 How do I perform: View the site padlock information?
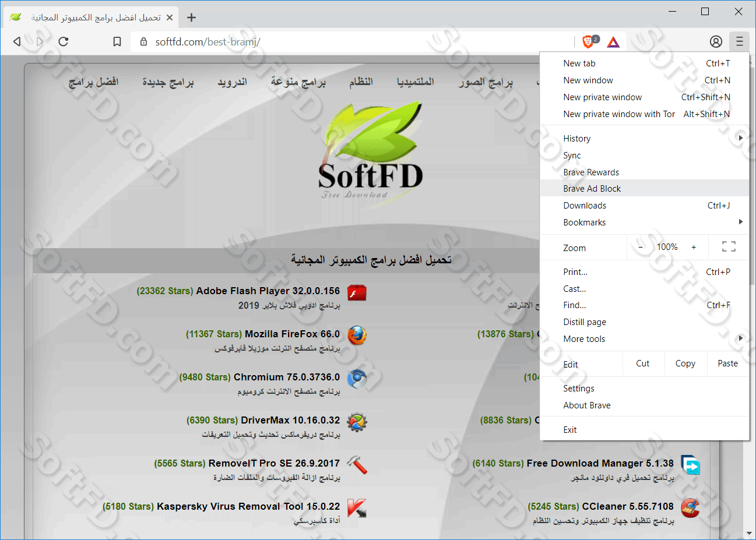143,41
